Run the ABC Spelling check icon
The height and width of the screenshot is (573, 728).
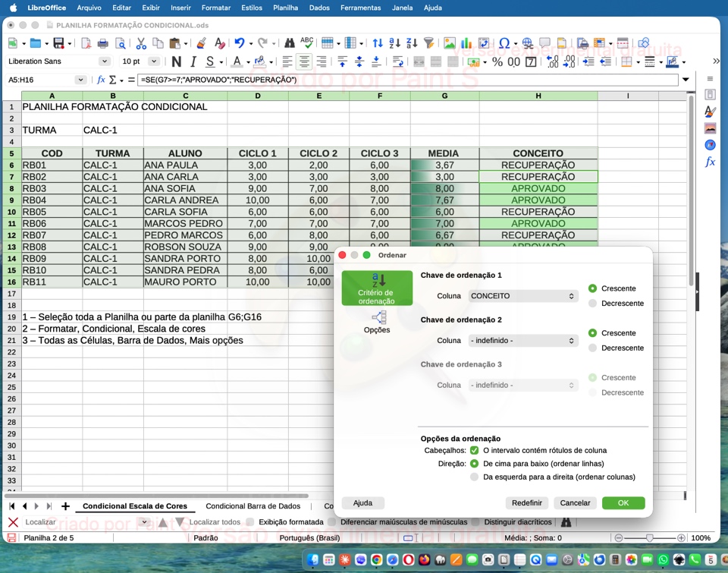(x=306, y=43)
